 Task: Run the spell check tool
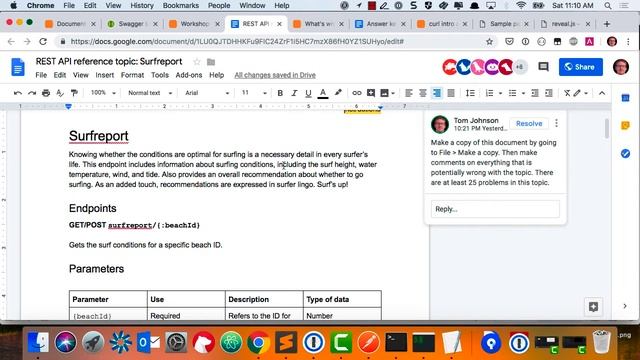click(60, 93)
